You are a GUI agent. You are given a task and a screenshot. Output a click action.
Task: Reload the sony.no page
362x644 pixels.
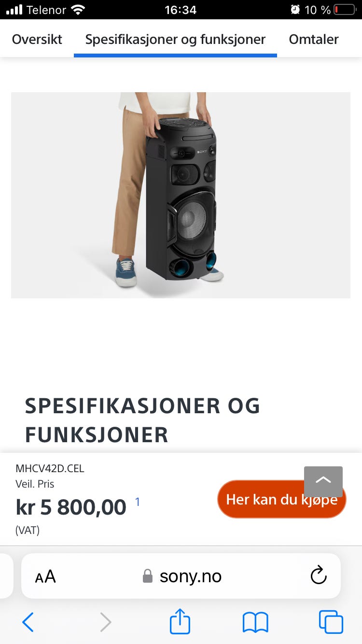pyautogui.click(x=319, y=575)
